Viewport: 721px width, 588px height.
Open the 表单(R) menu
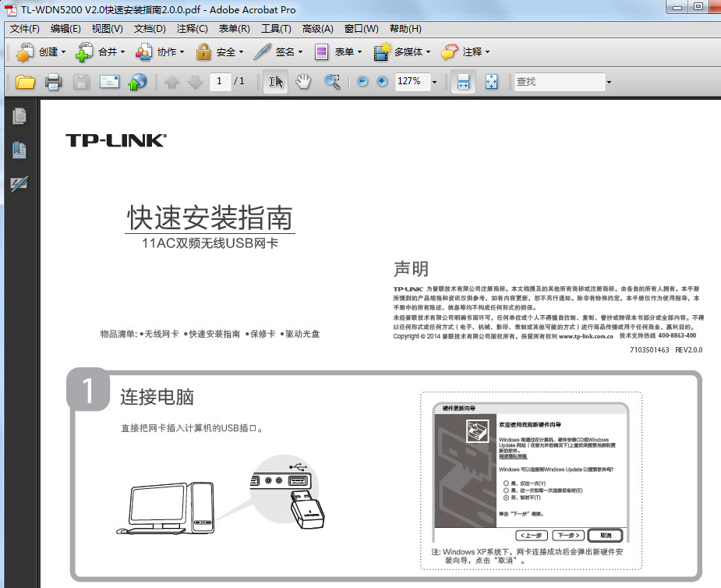point(235,29)
